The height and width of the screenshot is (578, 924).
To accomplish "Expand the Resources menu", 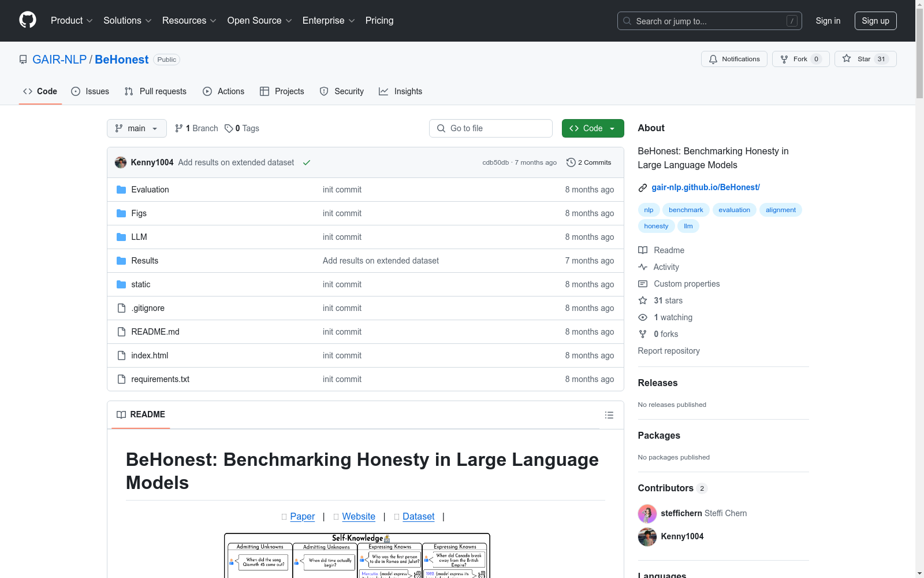I will [x=189, y=21].
